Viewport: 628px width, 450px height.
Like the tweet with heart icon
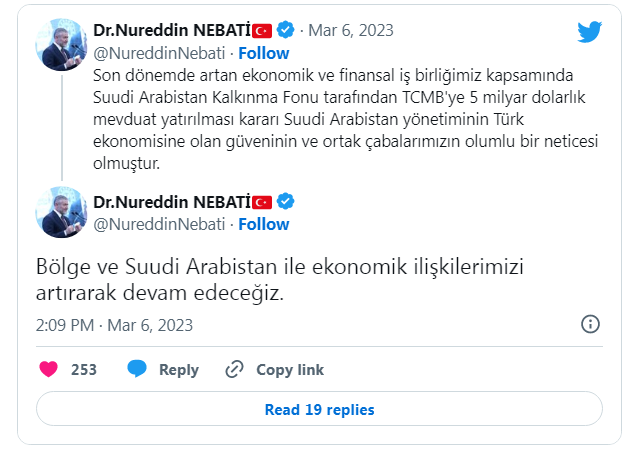48,369
